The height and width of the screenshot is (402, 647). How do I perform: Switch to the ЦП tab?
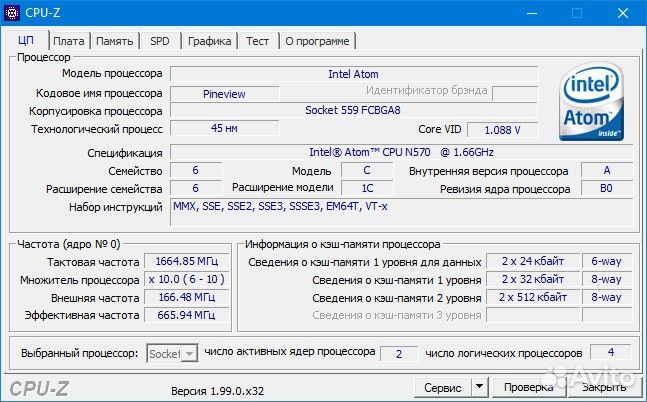[x=26, y=40]
